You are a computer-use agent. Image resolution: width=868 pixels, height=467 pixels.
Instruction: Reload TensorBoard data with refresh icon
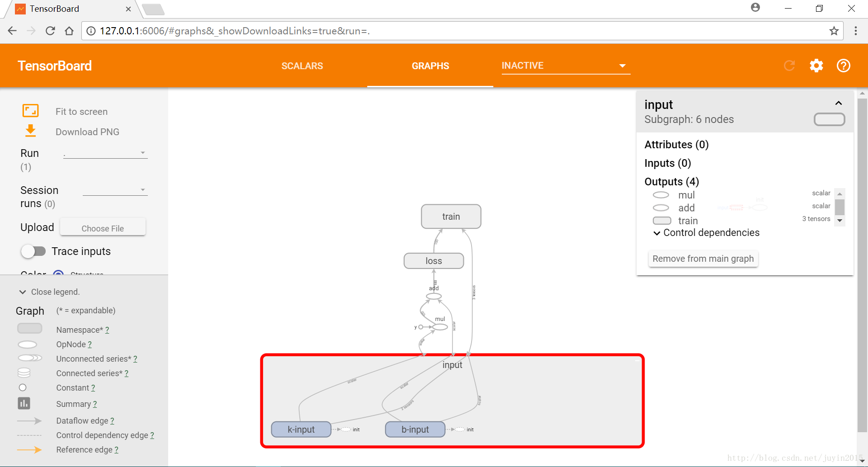pyautogui.click(x=789, y=66)
